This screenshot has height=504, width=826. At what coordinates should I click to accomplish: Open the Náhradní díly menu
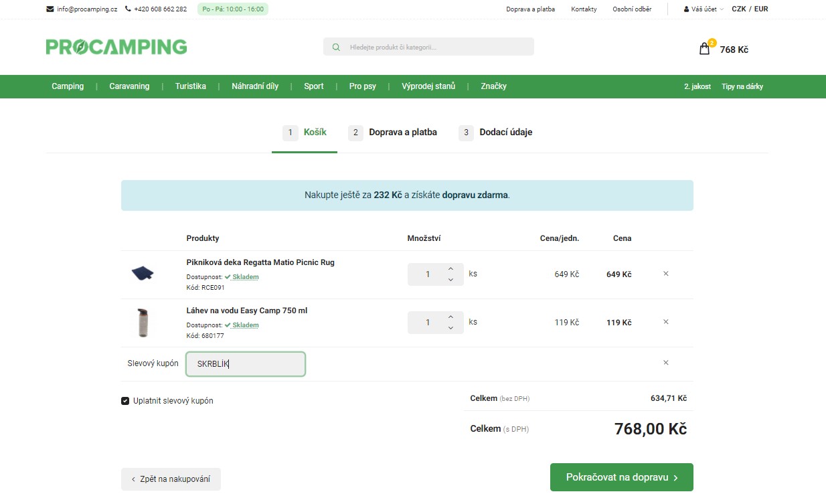(x=255, y=86)
